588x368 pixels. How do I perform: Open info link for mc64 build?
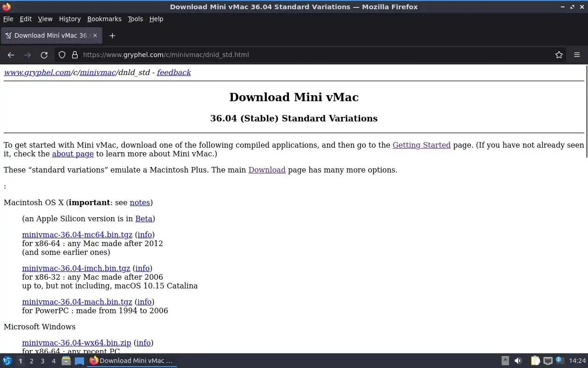[145, 235]
